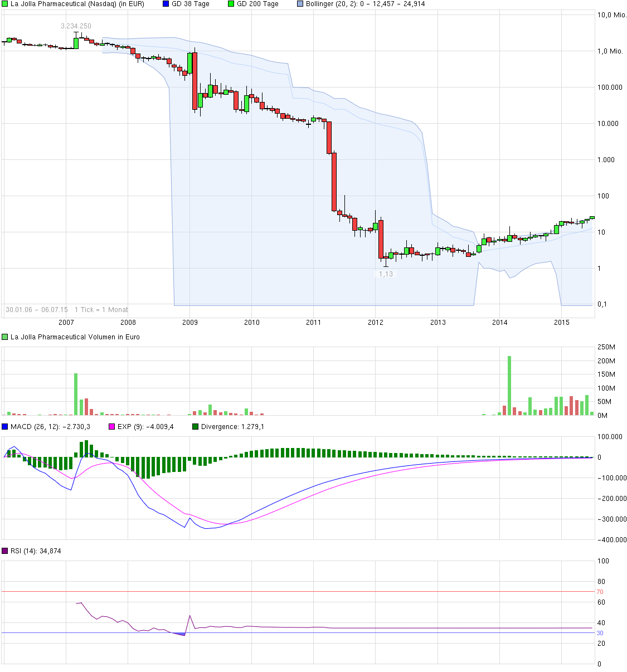This screenshot has height=672, width=627.
Task: Click the blue 30 RSI threshold label
Action: tap(600, 633)
